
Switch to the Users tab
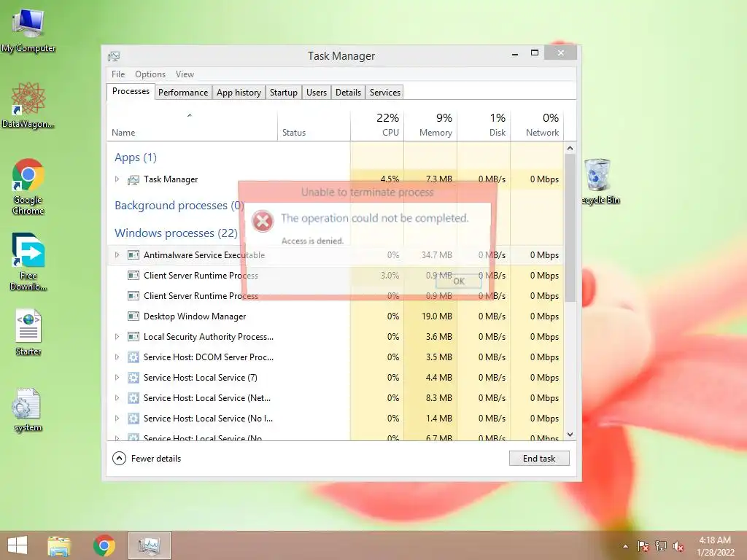pyautogui.click(x=317, y=93)
